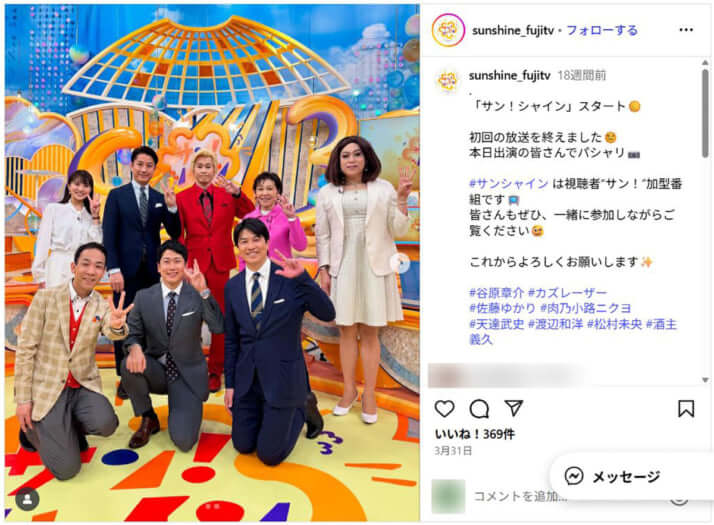This screenshot has height=525, width=714.
Task: View the いいね！369件 likes list
Action: point(474,434)
